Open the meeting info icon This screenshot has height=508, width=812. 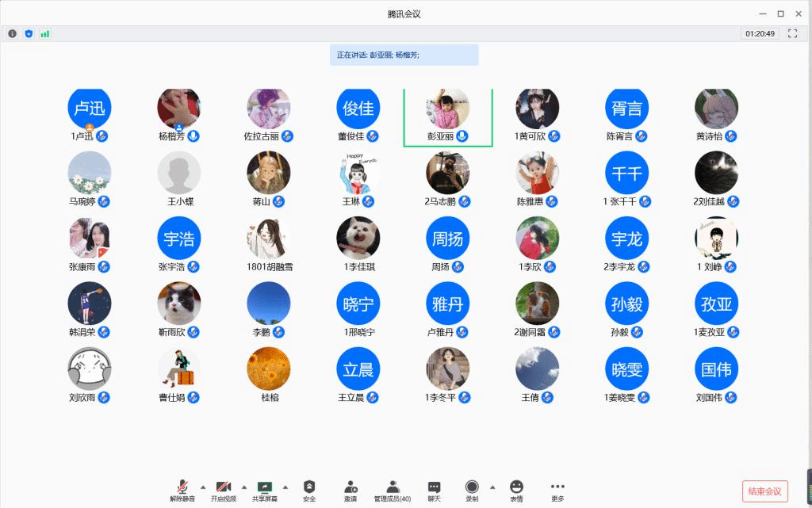pyautogui.click(x=13, y=33)
